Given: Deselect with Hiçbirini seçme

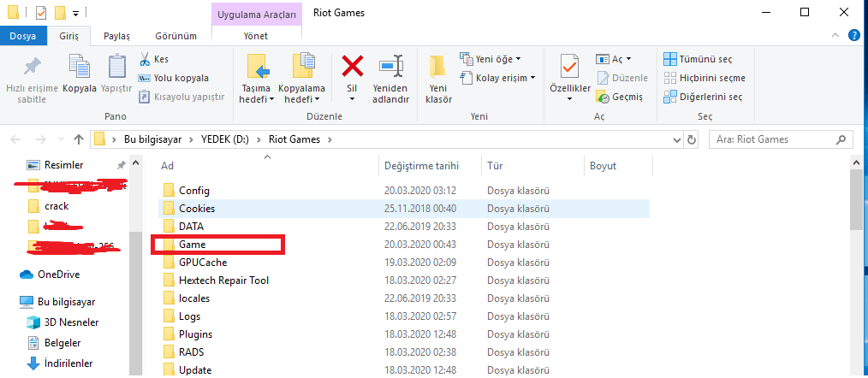Looking at the screenshot, I should click(705, 78).
